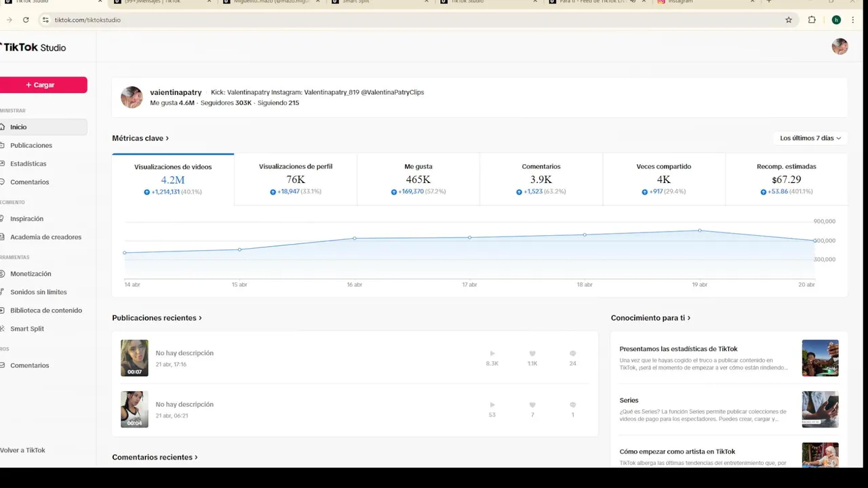This screenshot has height=488, width=868.
Task: Reload the page with browser refresh icon
Action: pos(26,20)
